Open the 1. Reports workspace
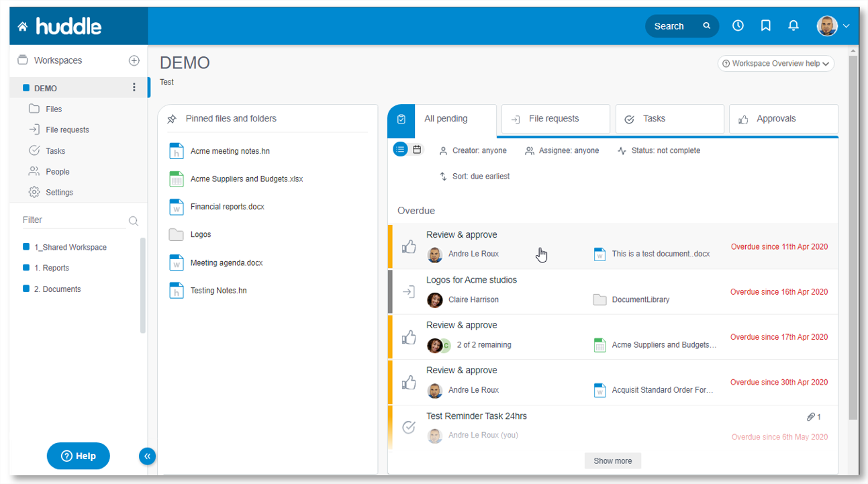The height and width of the screenshot is (484, 868). [52, 268]
